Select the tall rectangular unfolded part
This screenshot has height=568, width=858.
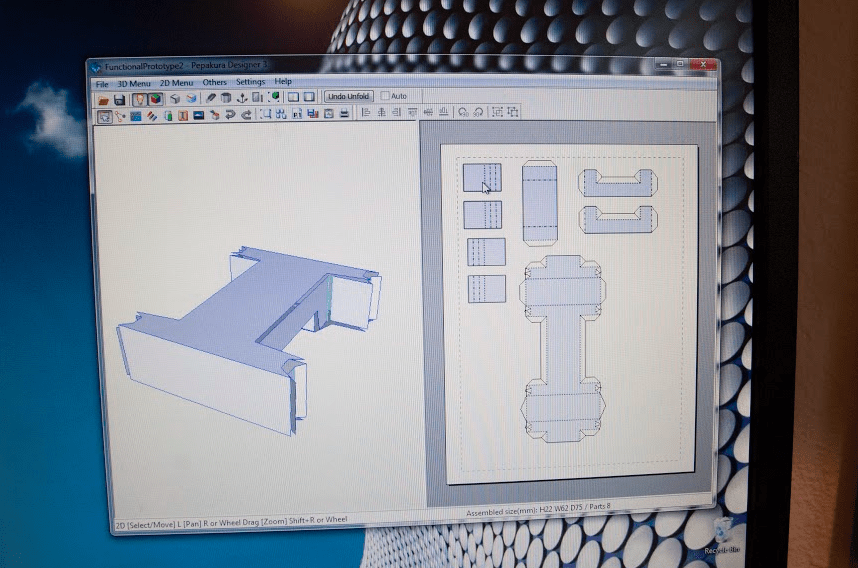click(x=540, y=202)
